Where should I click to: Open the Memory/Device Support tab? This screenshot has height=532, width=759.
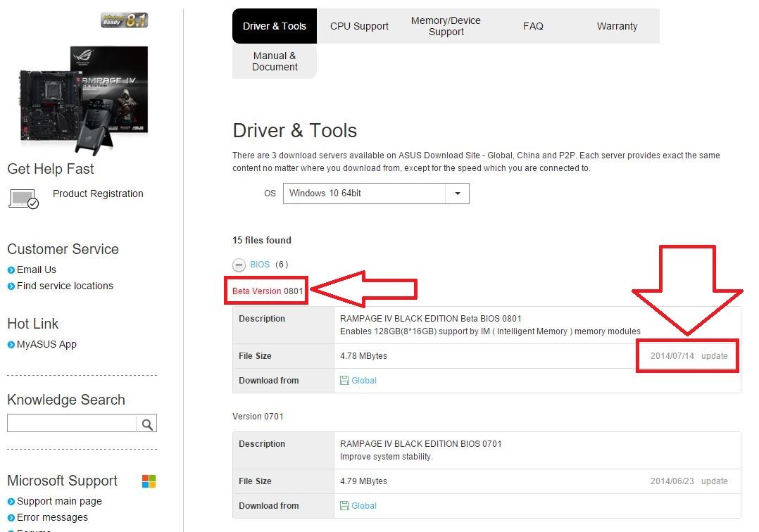coord(446,26)
